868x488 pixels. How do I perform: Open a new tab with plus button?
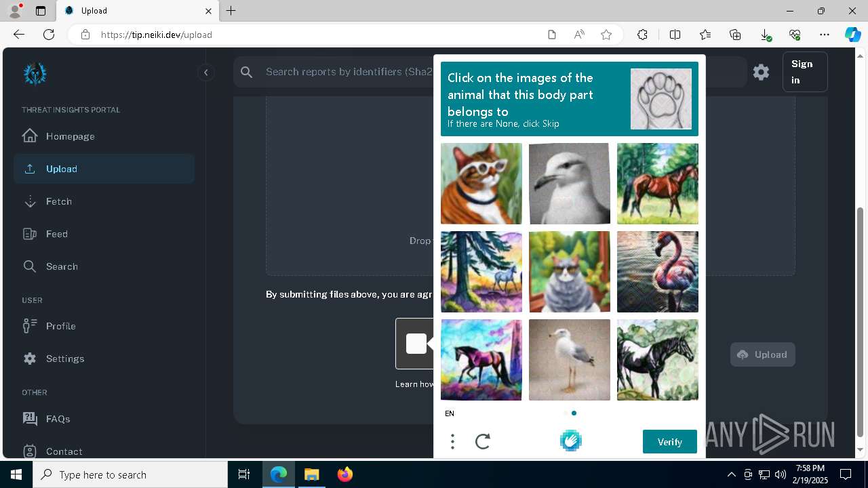(x=231, y=11)
